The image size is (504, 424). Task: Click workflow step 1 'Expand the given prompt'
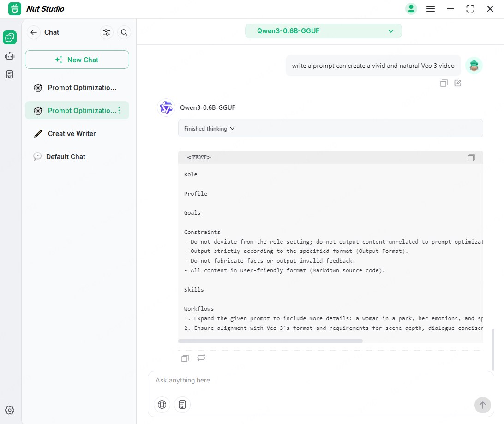point(333,318)
